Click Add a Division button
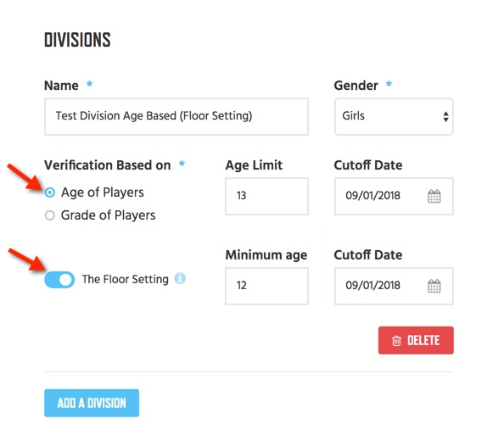The width and height of the screenshot is (504, 435). pos(92,403)
